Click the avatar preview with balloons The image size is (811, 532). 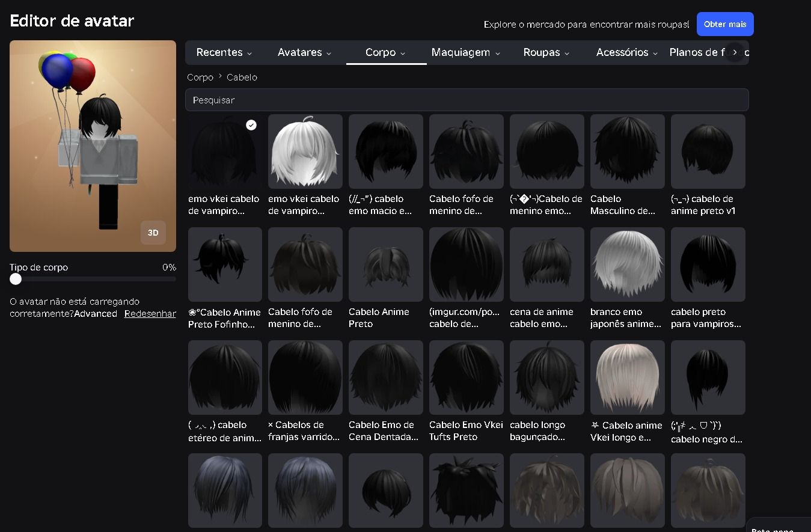(93, 146)
